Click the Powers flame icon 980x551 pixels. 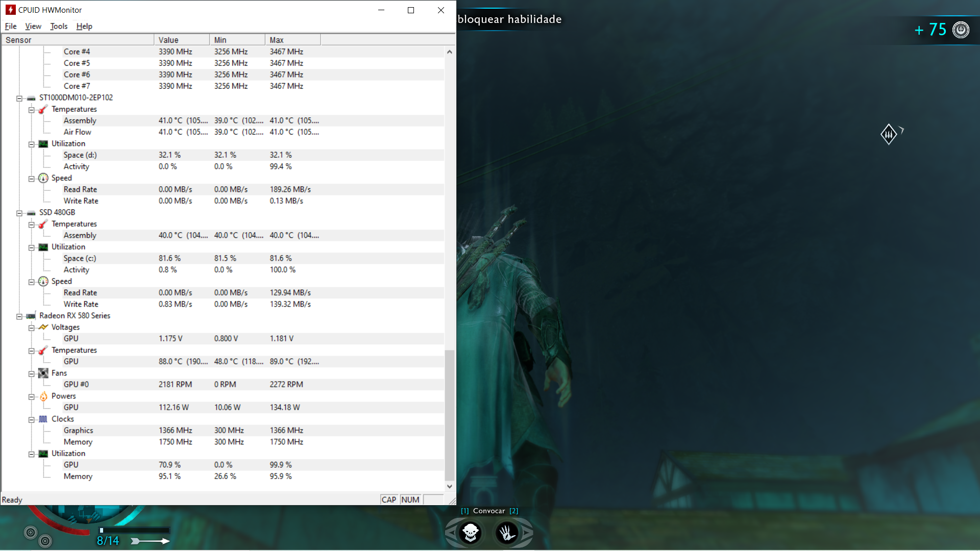click(43, 396)
